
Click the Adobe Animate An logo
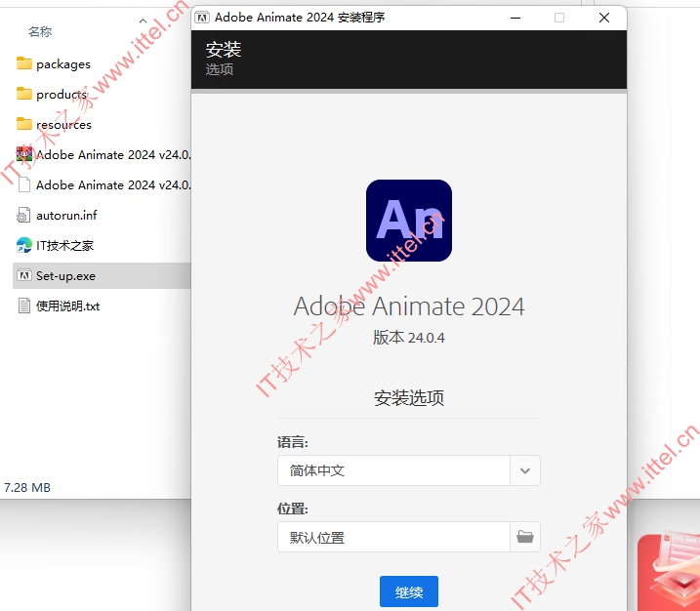[408, 221]
